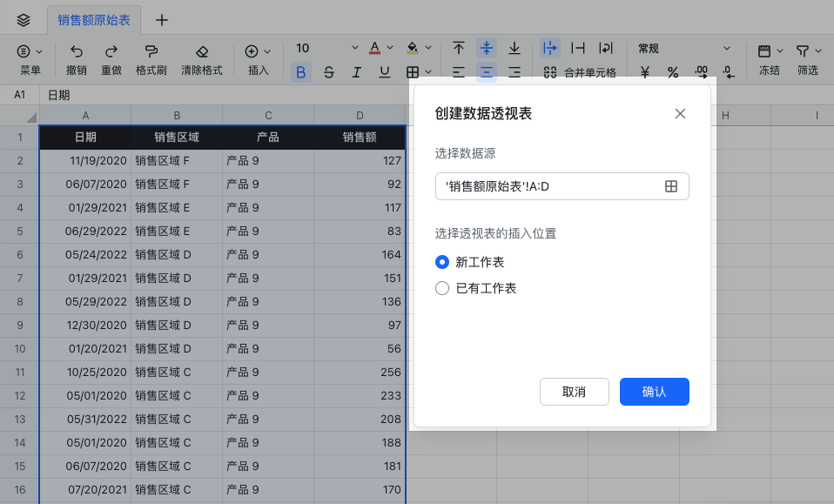834x504 pixels.
Task: Click the font color A icon
Action: [x=375, y=48]
